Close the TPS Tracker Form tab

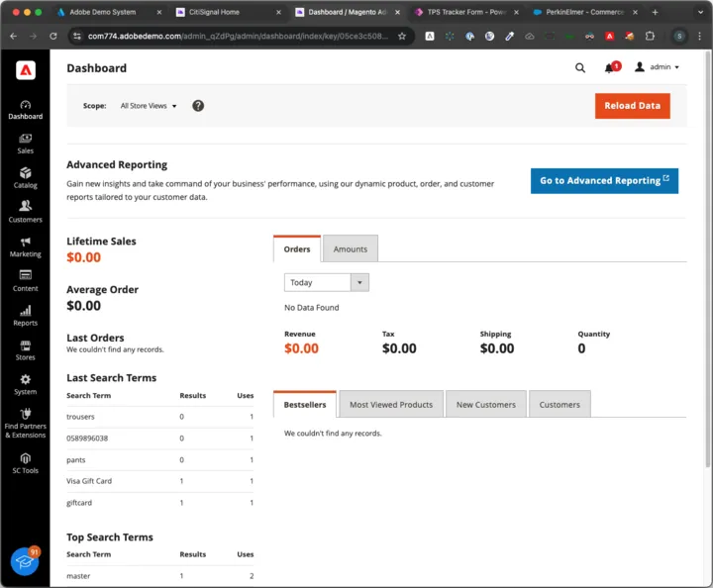(x=516, y=12)
